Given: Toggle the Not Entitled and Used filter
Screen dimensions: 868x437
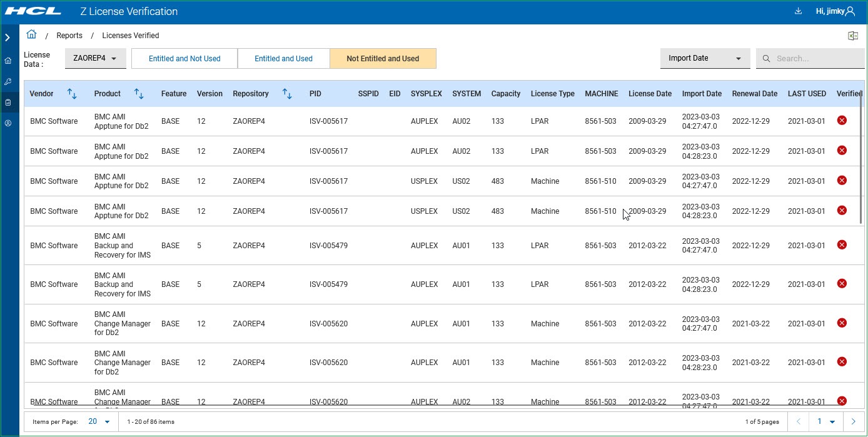Looking at the screenshot, I should coord(383,59).
